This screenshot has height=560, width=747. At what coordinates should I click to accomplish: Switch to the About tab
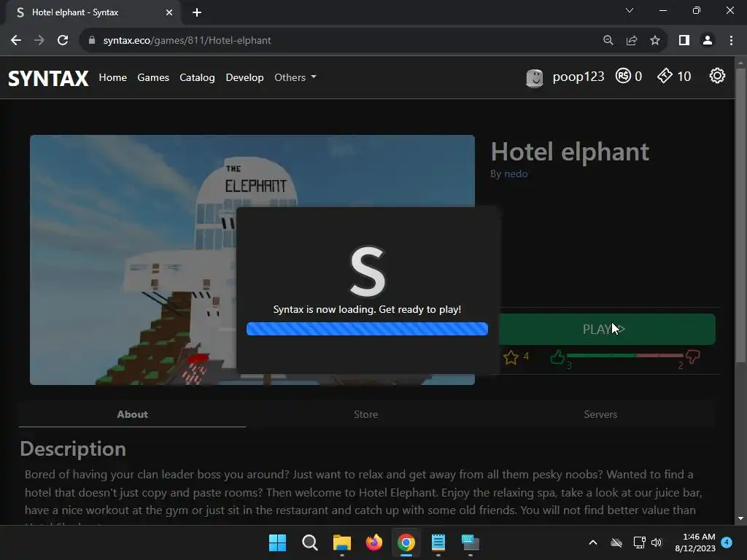pyautogui.click(x=133, y=414)
